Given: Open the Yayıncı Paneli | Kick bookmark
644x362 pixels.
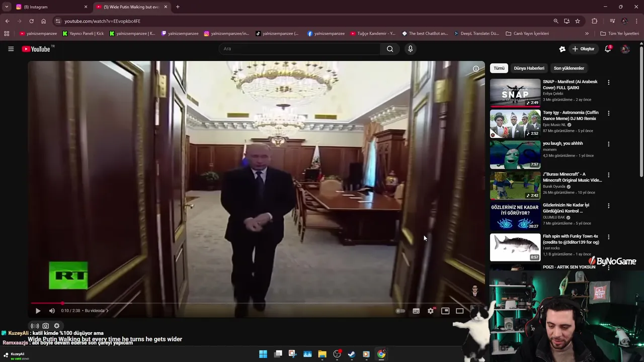Looking at the screenshot, I should (x=83, y=34).
